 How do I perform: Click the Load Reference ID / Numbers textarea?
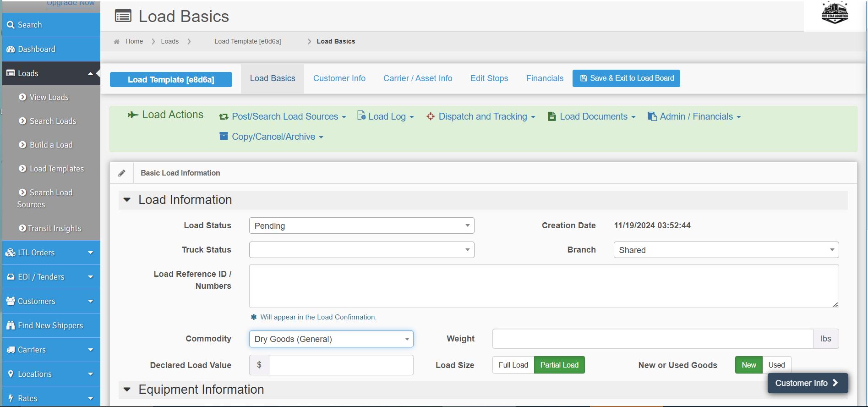(544, 286)
